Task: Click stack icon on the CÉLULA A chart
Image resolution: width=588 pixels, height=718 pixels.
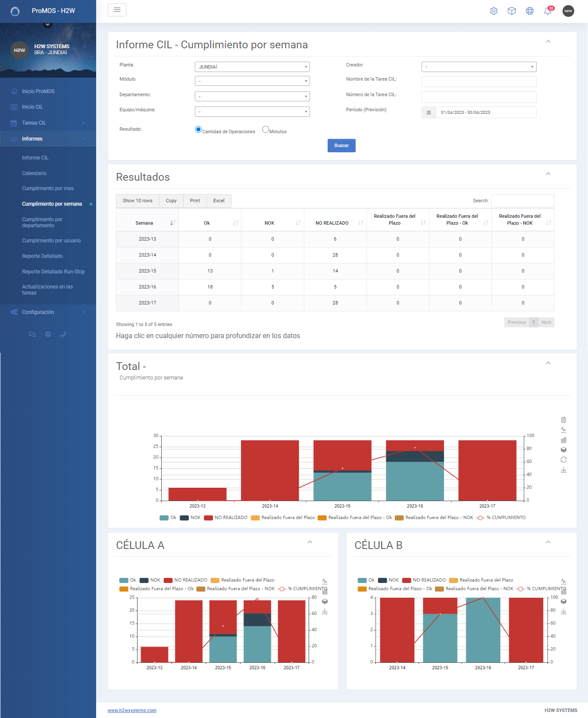Action: 325,602
